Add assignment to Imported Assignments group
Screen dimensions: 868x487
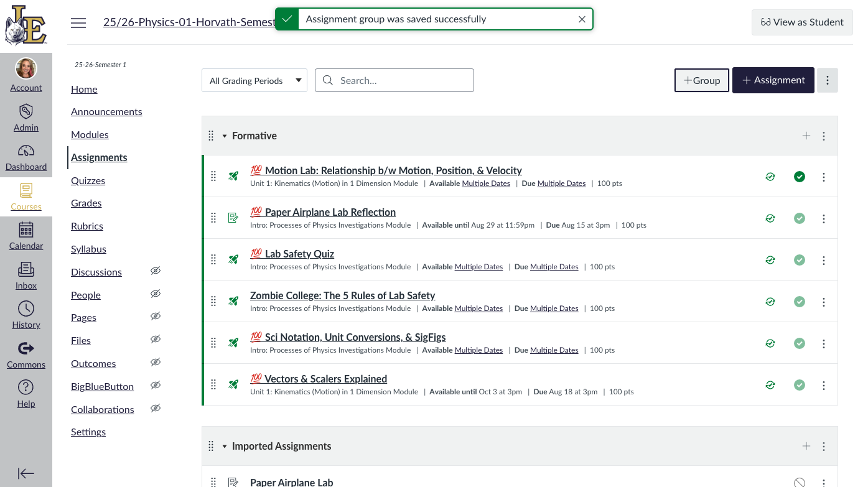click(806, 446)
